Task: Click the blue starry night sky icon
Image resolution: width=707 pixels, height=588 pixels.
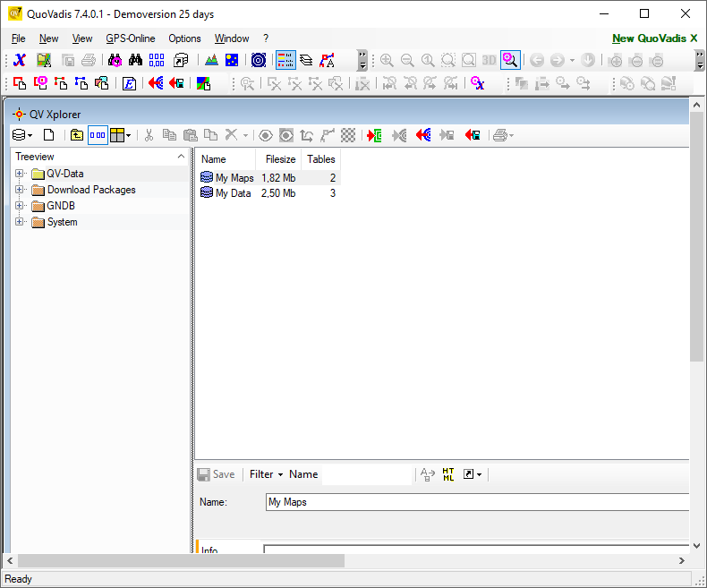Action: (x=232, y=60)
